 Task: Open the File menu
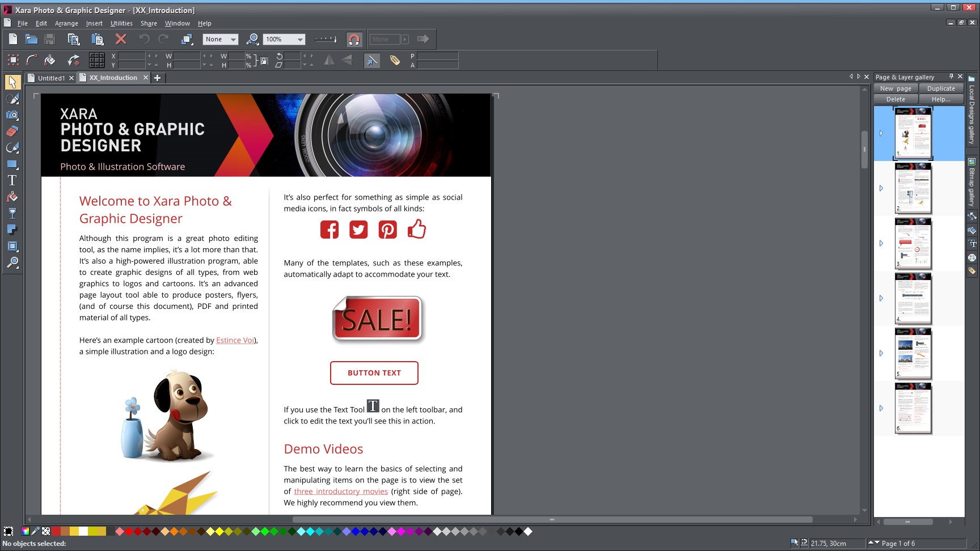coord(23,23)
